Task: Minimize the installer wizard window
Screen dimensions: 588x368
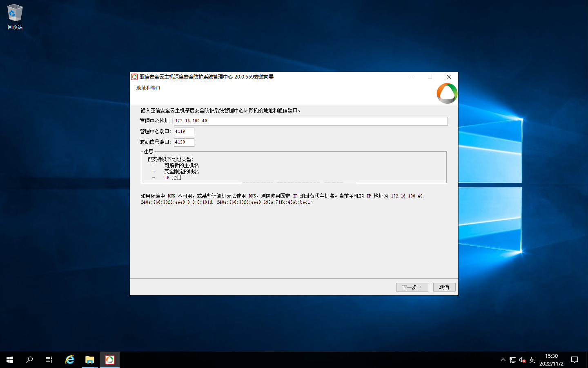Action: [412, 77]
